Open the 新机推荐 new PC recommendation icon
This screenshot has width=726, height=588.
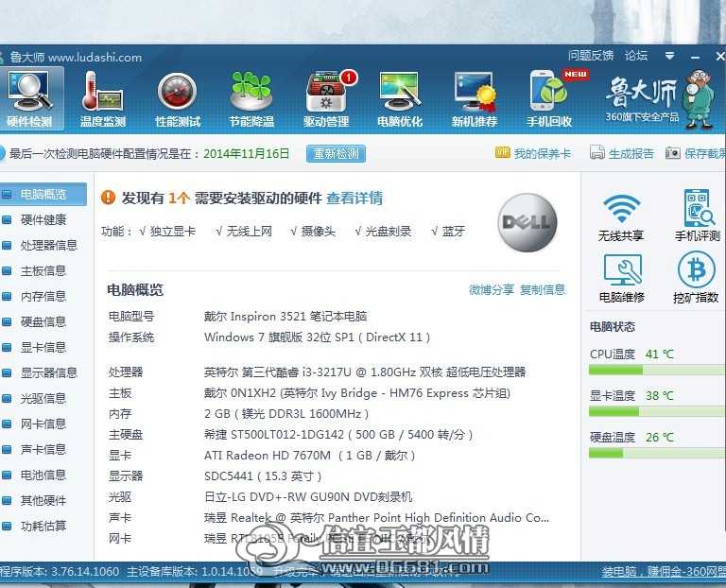tap(475, 98)
